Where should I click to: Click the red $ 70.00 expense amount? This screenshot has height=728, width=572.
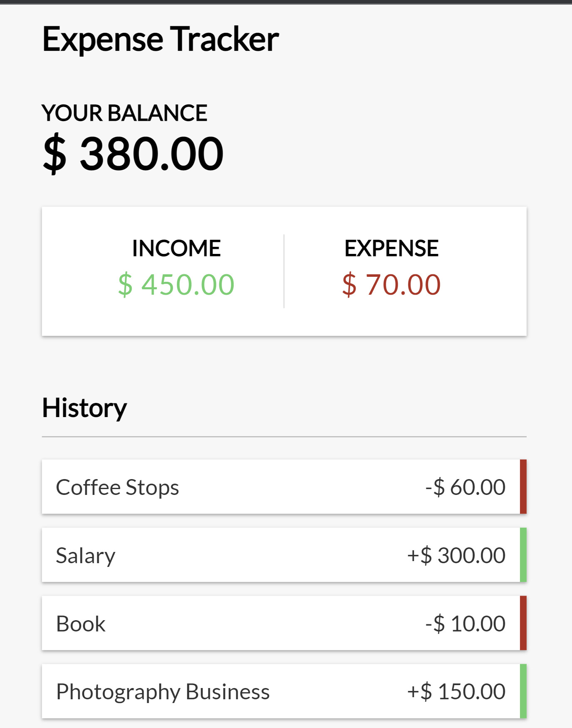pyautogui.click(x=391, y=285)
